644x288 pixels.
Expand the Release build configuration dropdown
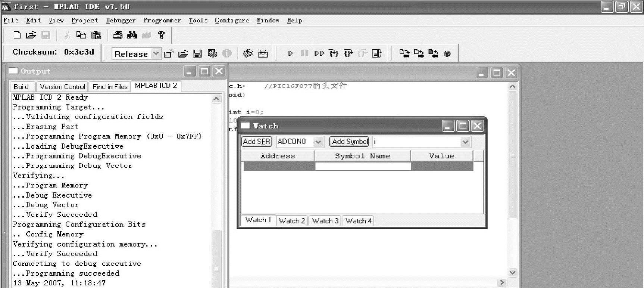click(156, 54)
